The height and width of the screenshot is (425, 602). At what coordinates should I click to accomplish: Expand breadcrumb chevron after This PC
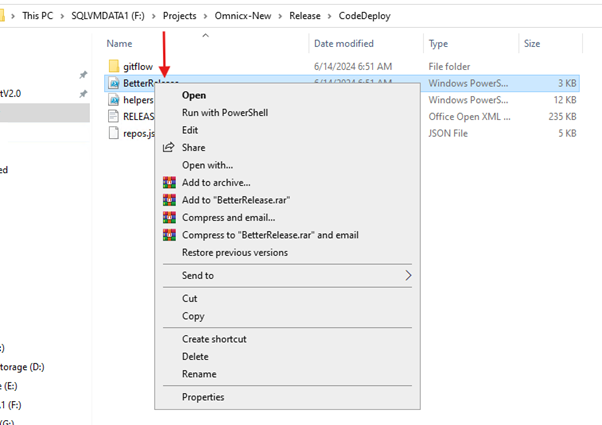pyautogui.click(x=62, y=16)
